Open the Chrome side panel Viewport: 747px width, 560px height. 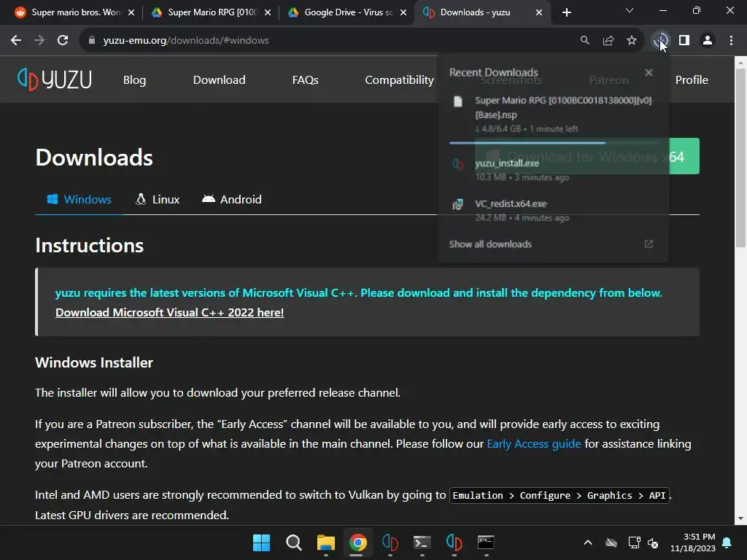[x=684, y=41]
